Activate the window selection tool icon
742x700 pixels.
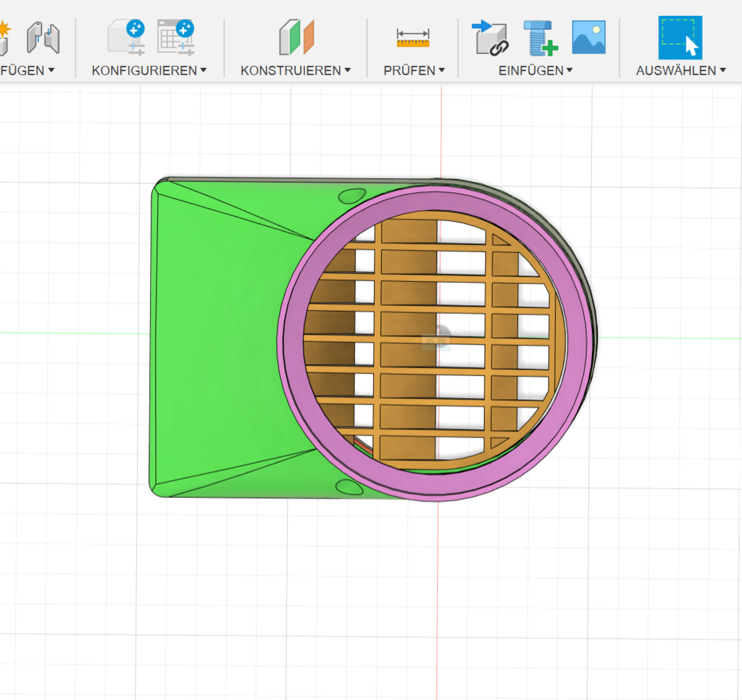pyautogui.click(x=680, y=38)
